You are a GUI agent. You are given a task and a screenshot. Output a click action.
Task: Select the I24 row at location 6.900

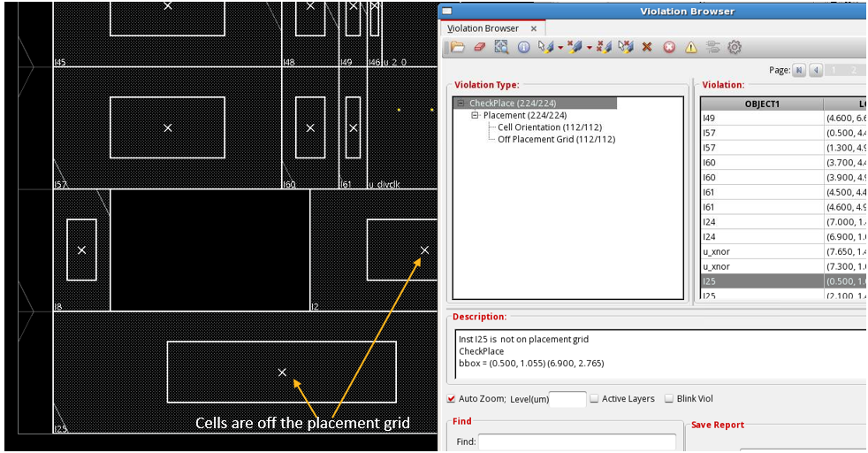pos(783,236)
